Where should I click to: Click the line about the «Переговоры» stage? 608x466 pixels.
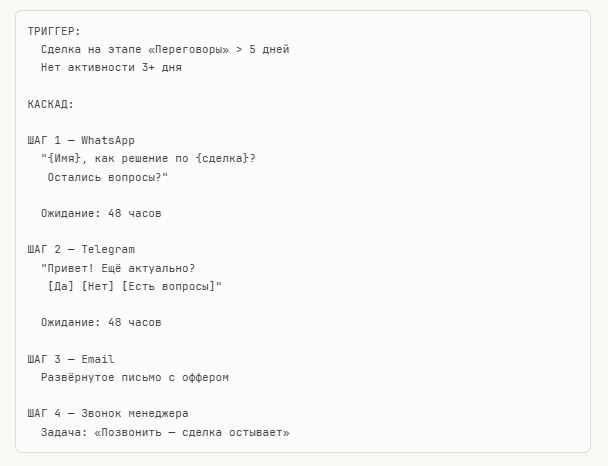pyautogui.click(x=165, y=49)
